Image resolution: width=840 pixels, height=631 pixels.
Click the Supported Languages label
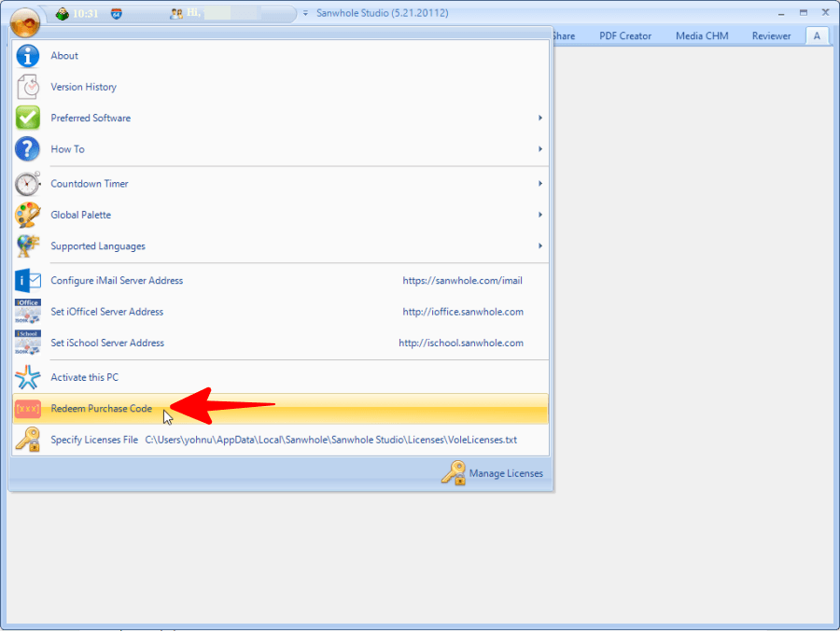[98, 246]
